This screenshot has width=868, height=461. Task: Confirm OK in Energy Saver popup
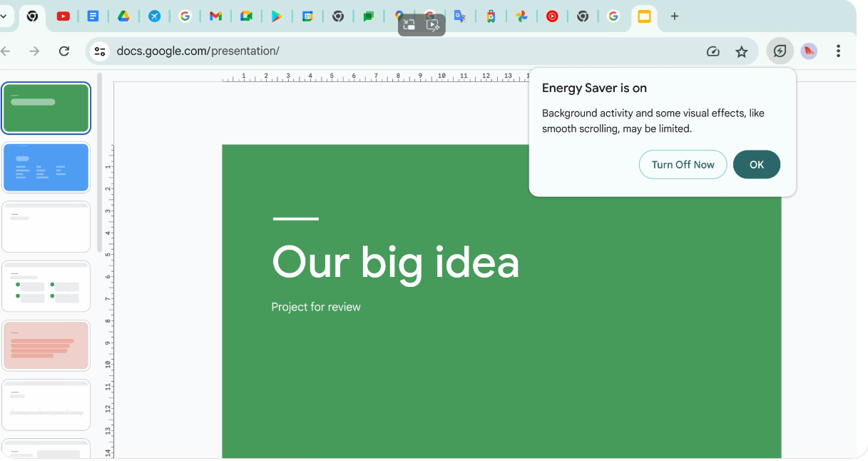[757, 164]
